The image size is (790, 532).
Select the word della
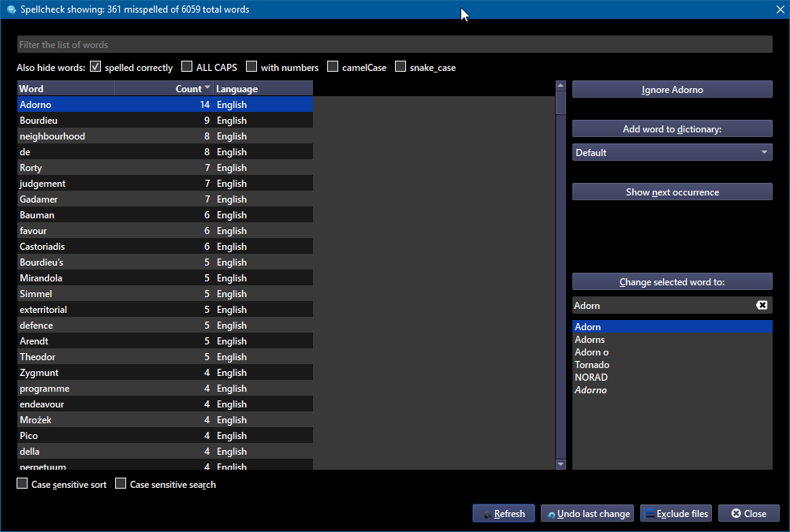pos(166,451)
